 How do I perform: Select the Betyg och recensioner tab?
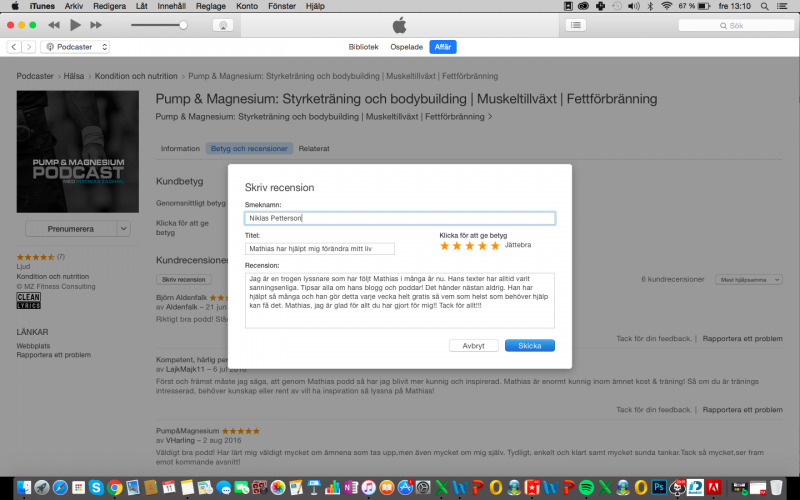point(249,148)
